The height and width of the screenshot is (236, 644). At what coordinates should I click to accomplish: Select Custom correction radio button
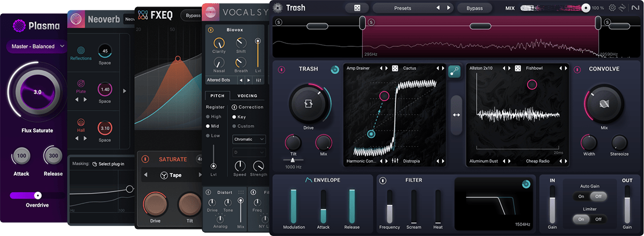tap(234, 126)
